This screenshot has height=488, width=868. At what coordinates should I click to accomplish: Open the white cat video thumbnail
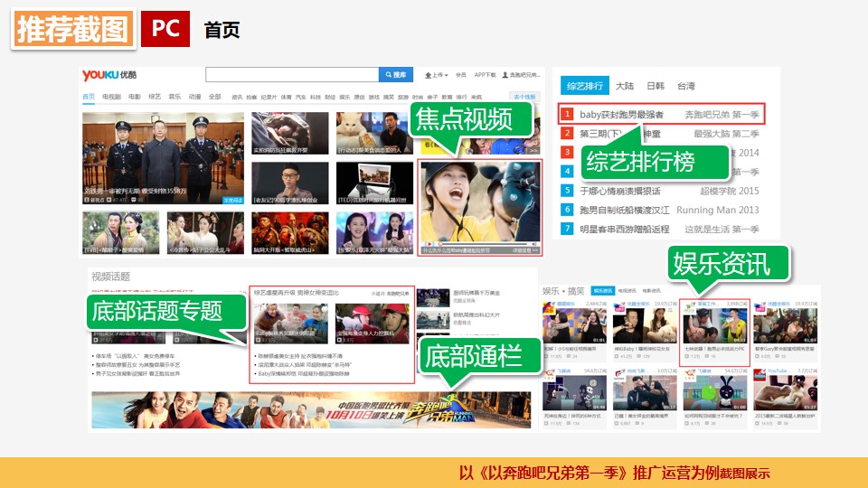[374, 134]
